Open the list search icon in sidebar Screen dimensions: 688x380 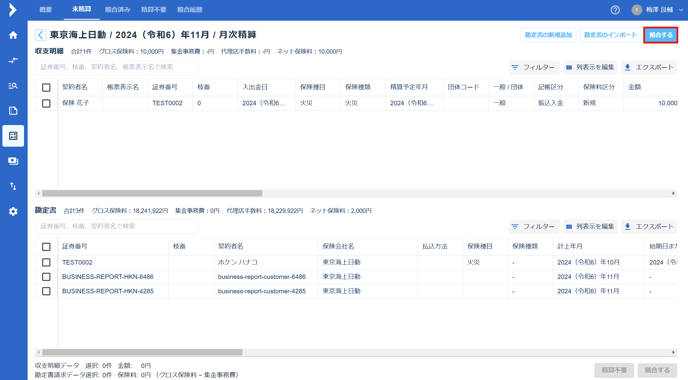pyautogui.click(x=13, y=86)
